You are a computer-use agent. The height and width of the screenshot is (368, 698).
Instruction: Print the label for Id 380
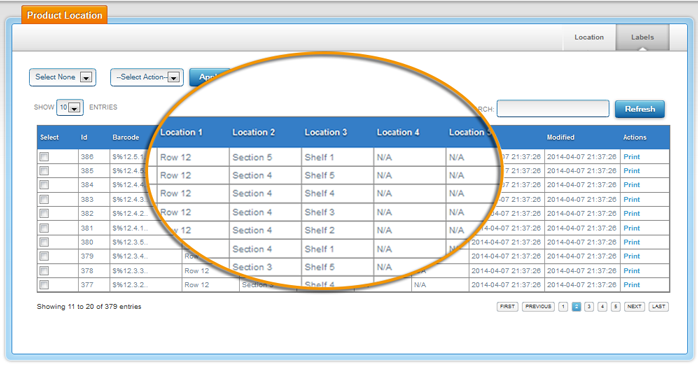(632, 242)
